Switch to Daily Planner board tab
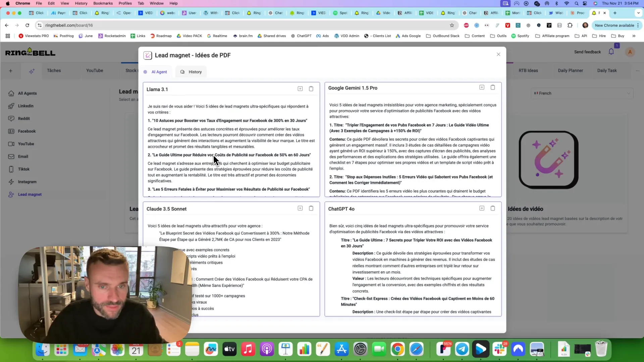The image size is (644, 362). [571, 70]
